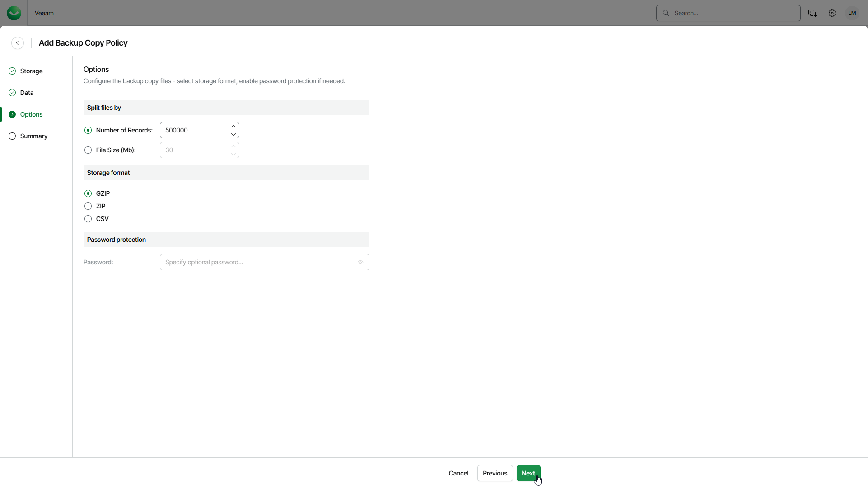Click the optional password field
868x489 pixels.
coord(265,262)
